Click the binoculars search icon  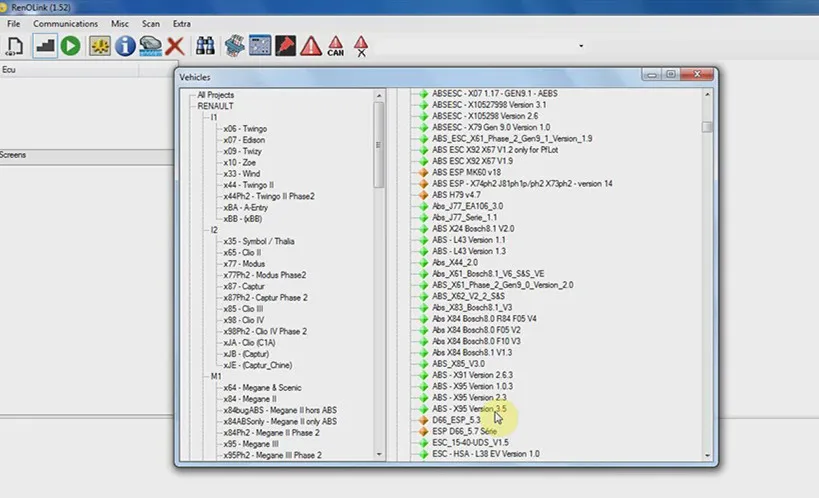tap(205, 46)
